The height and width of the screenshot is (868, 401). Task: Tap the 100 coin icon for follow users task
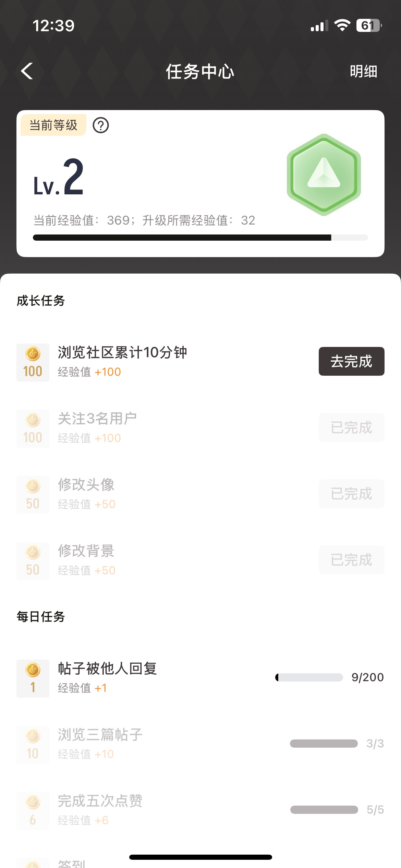(33, 429)
